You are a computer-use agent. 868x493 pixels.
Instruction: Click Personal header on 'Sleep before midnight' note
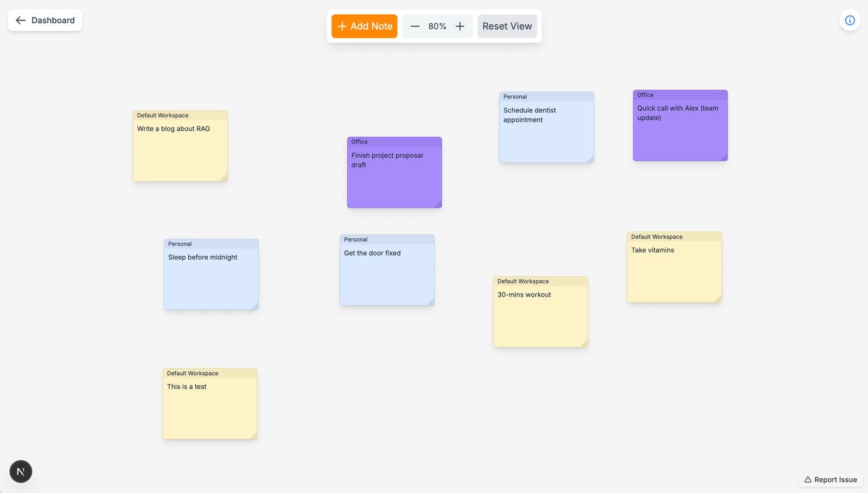pos(211,244)
